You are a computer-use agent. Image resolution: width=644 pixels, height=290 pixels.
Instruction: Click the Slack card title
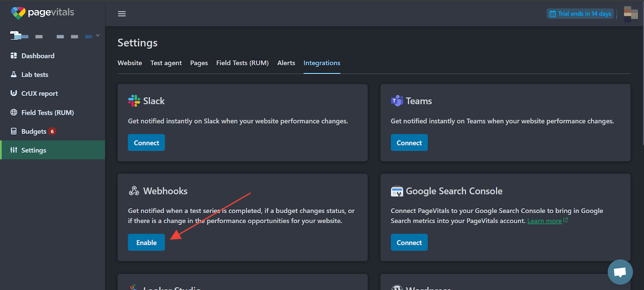(154, 101)
